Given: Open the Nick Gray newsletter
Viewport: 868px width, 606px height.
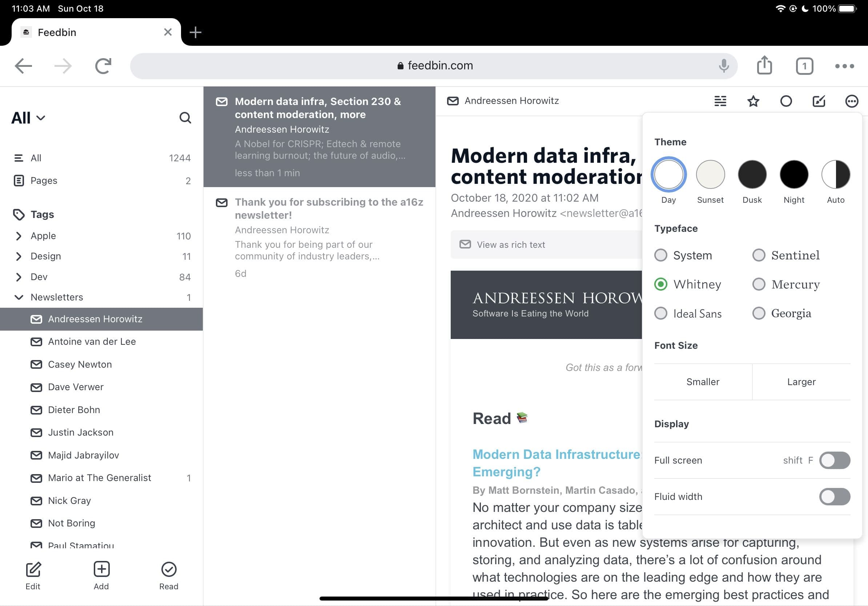Looking at the screenshot, I should tap(101, 500).
